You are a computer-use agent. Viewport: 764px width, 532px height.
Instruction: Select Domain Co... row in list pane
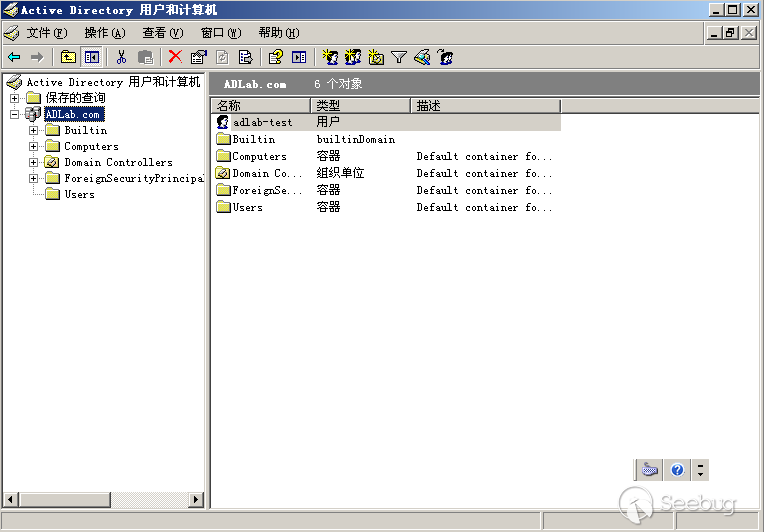[x=386, y=173]
